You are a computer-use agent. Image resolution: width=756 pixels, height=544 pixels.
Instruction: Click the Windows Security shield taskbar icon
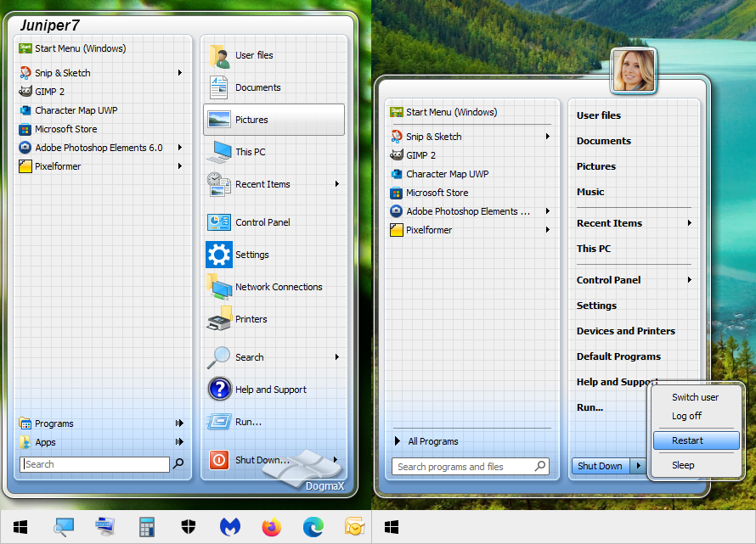[x=189, y=527]
